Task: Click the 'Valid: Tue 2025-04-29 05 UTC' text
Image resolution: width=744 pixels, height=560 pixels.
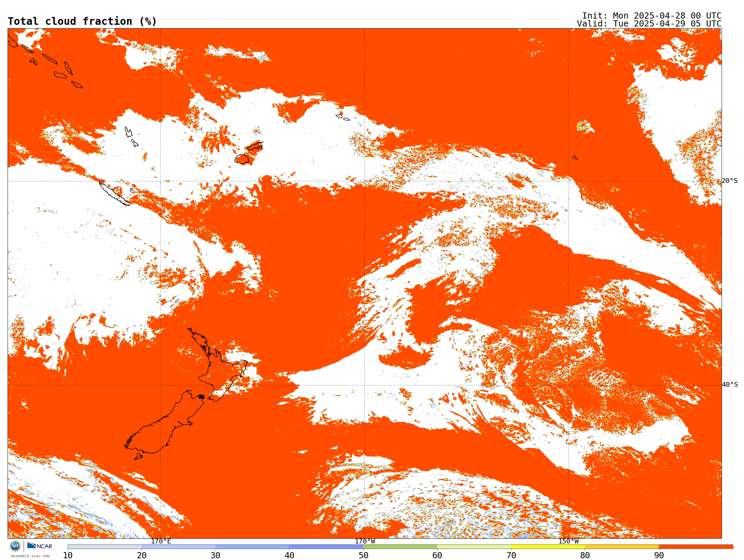Action: point(649,24)
